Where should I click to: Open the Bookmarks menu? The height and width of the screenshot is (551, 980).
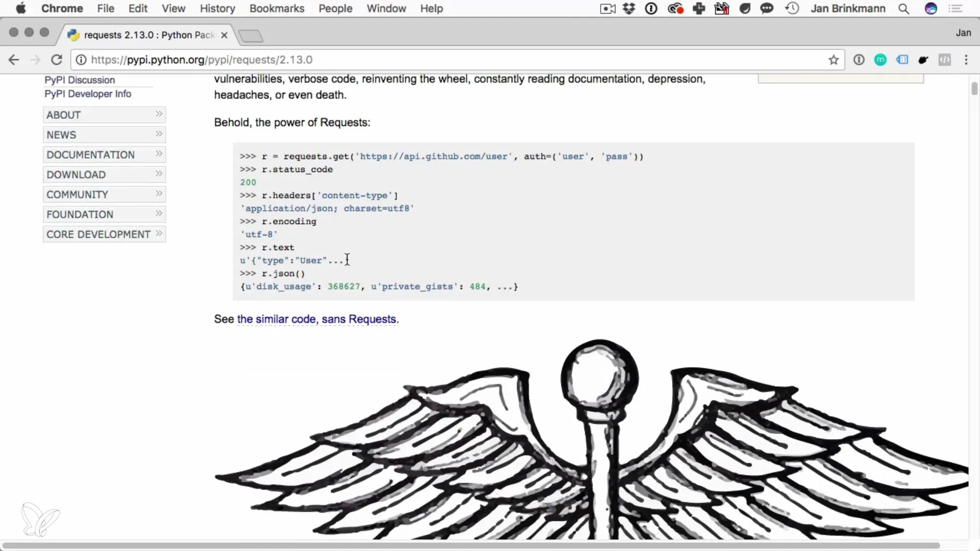click(277, 9)
